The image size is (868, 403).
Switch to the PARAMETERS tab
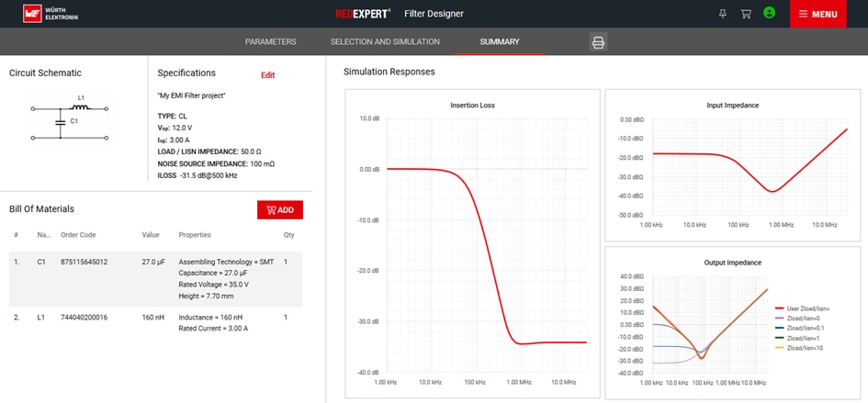271,41
